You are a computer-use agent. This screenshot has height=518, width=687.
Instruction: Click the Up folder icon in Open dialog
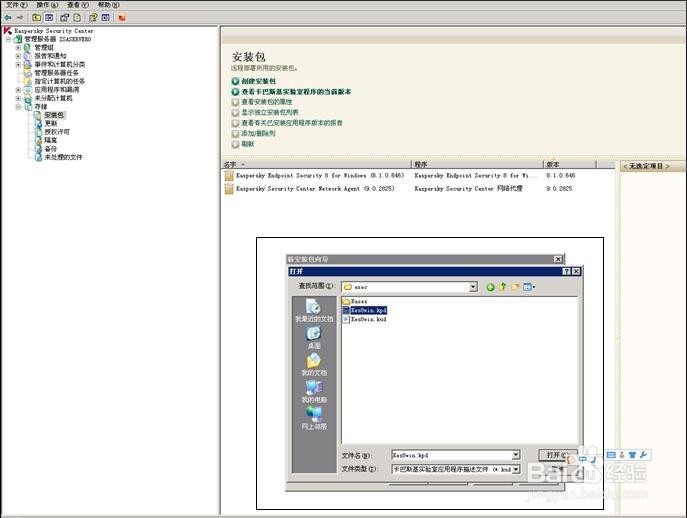tap(503, 287)
